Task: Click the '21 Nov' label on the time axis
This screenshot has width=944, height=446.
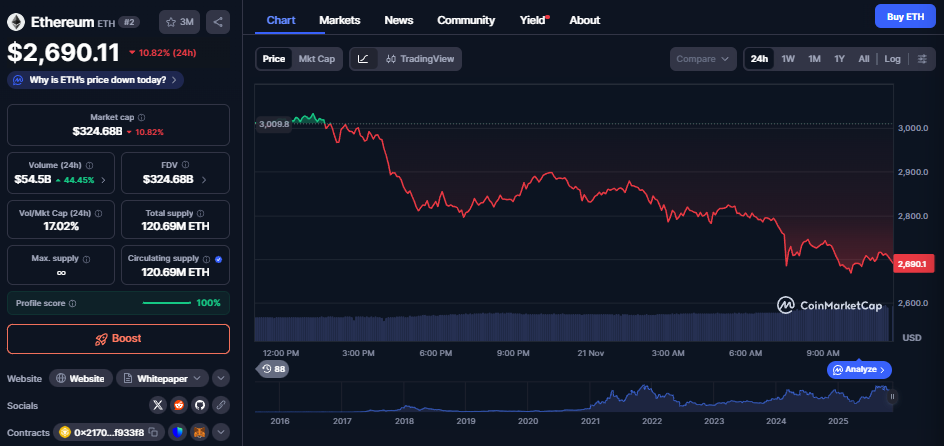Action: [589, 353]
